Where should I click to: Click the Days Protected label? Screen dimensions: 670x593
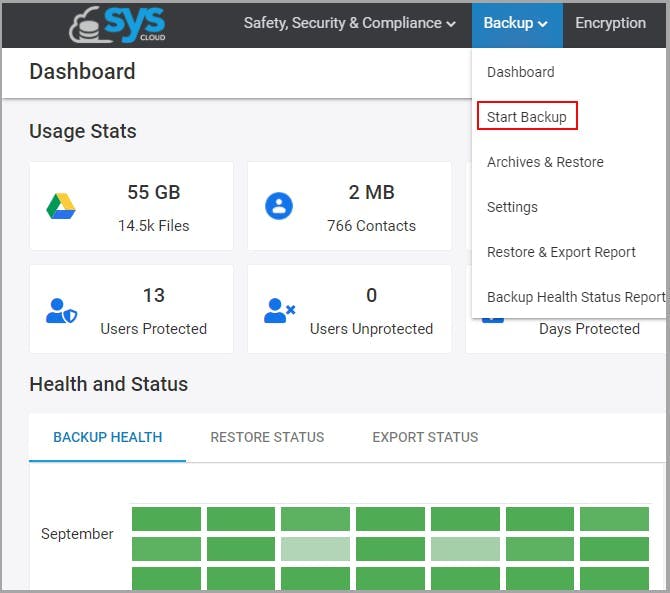(x=589, y=329)
